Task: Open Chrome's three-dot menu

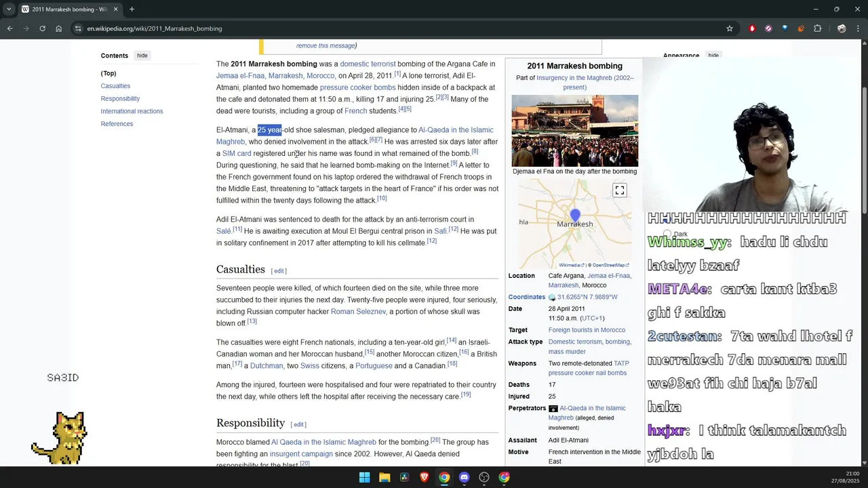Action: [x=859, y=28]
